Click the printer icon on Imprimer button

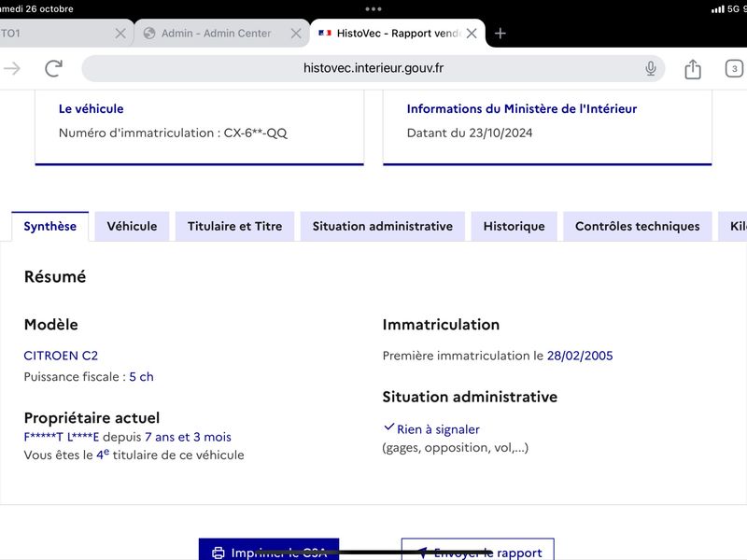[218, 553]
